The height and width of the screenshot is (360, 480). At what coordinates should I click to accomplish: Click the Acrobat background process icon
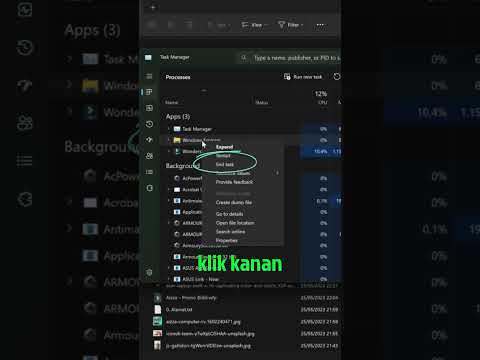(177, 190)
